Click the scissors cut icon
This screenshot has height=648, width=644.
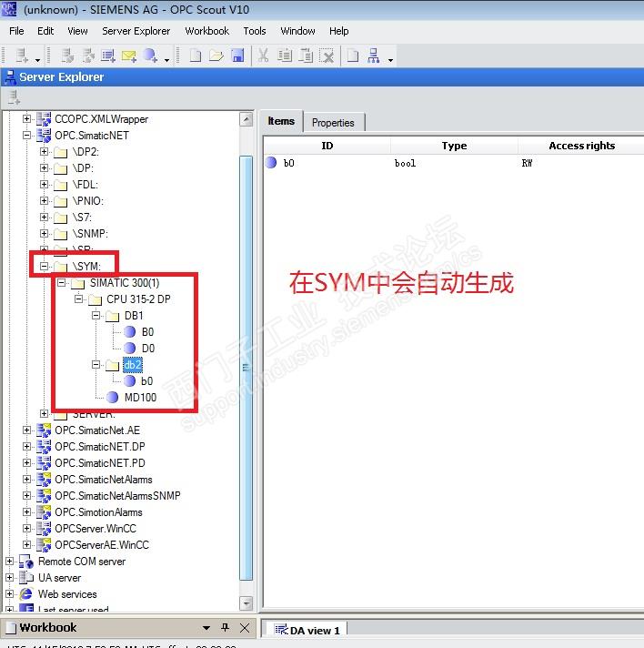click(x=263, y=56)
